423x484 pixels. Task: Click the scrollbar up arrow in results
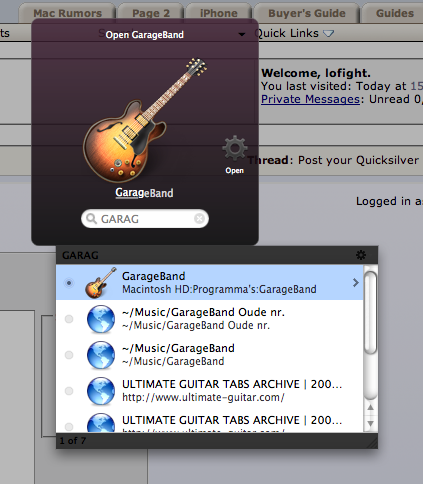(370, 407)
